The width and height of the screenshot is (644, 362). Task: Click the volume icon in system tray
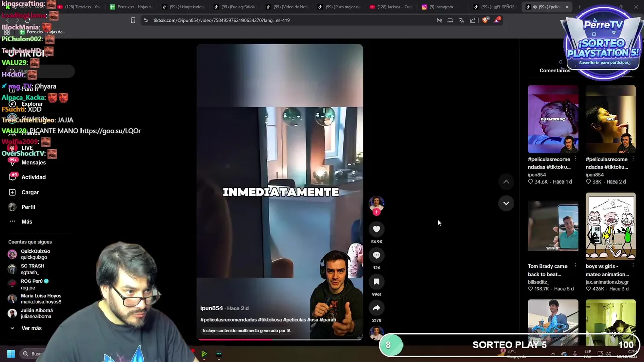tap(608, 354)
